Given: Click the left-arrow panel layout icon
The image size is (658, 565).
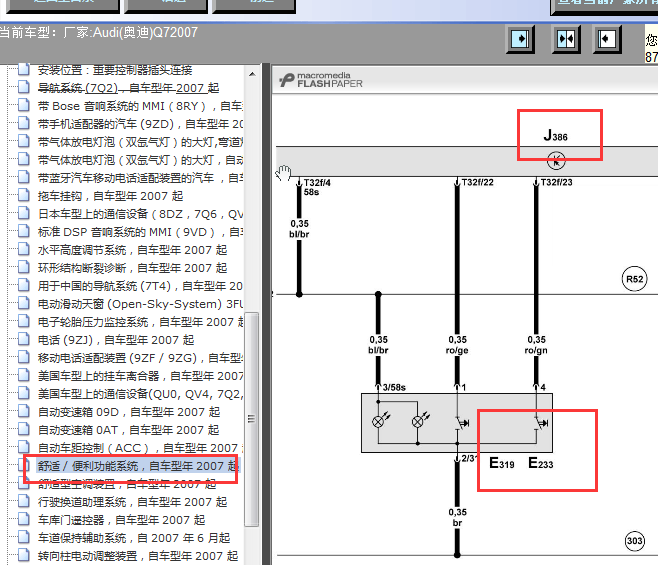Looking at the screenshot, I should (607, 39).
